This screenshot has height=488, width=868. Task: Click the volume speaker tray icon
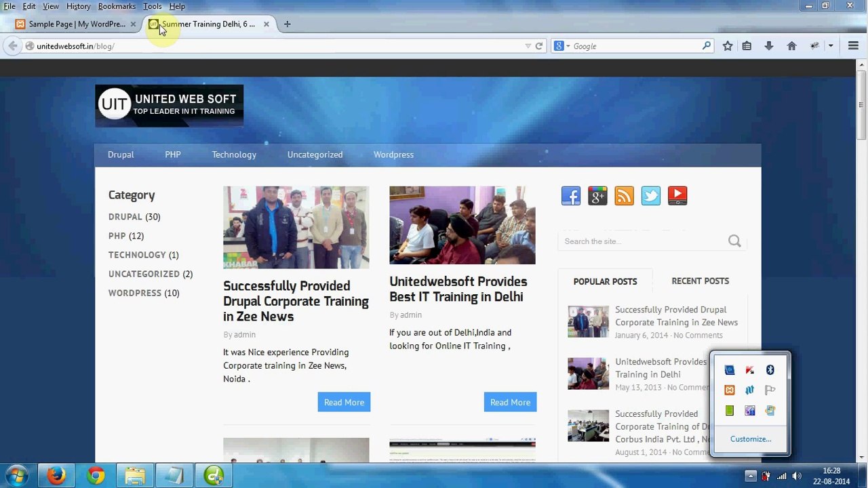click(797, 476)
